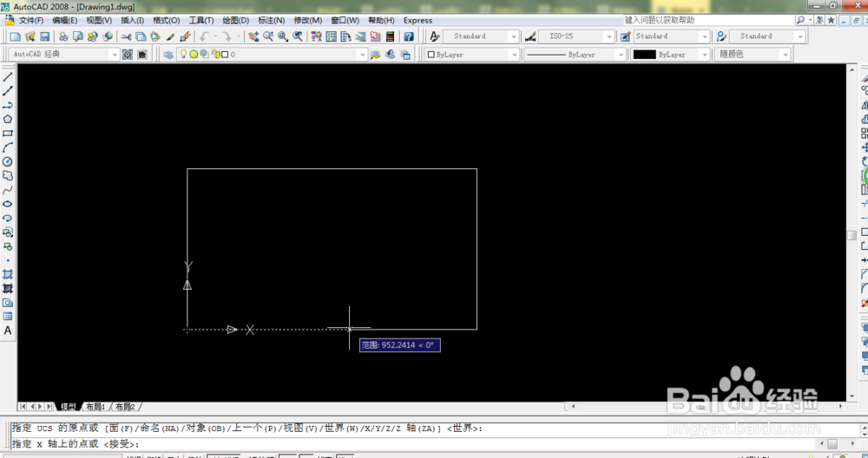Toggle layer 0 freeze sun icon
Screen dimensions: 868x458
click(194, 54)
